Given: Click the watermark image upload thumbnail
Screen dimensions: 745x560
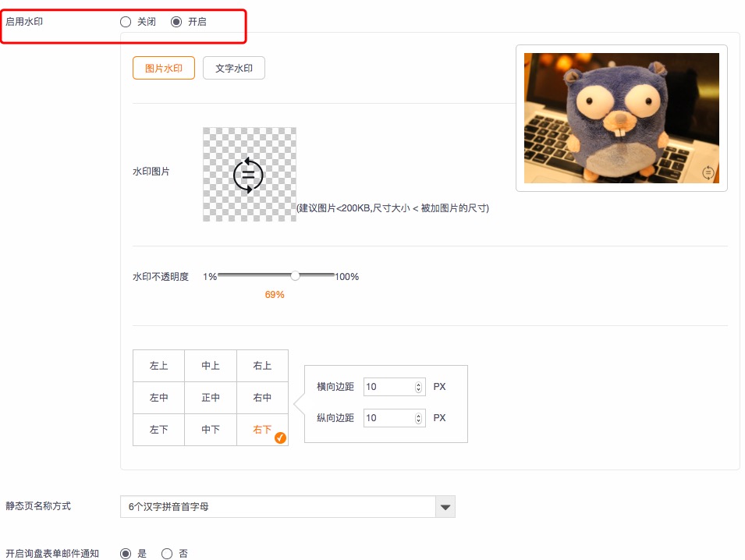Looking at the screenshot, I should (x=250, y=174).
